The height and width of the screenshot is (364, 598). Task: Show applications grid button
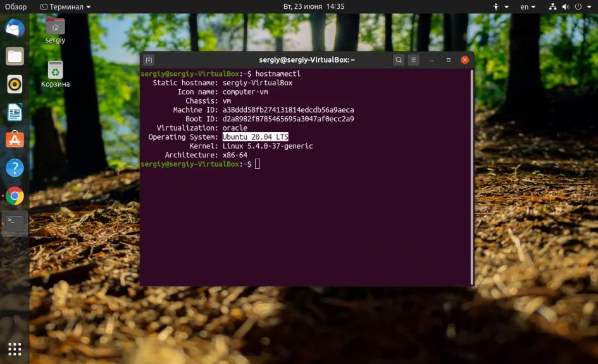pyautogui.click(x=15, y=349)
